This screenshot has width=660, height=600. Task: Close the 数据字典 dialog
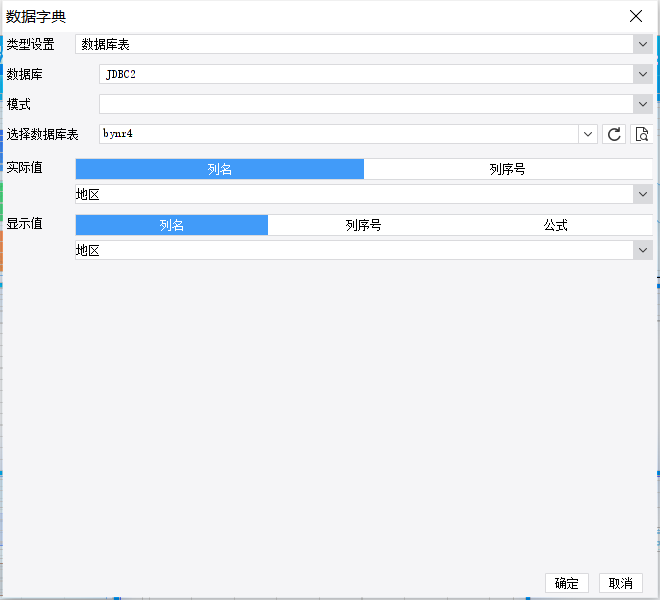click(x=636, y=16)
